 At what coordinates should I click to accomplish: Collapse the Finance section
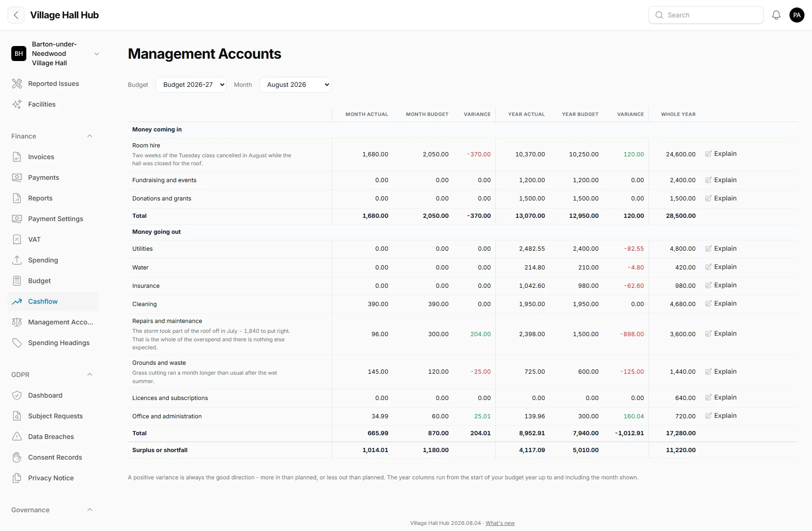tap(90, 136)
